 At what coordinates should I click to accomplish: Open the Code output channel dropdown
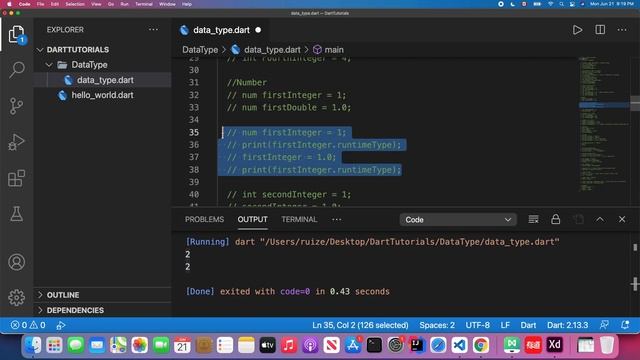point(458,220)
